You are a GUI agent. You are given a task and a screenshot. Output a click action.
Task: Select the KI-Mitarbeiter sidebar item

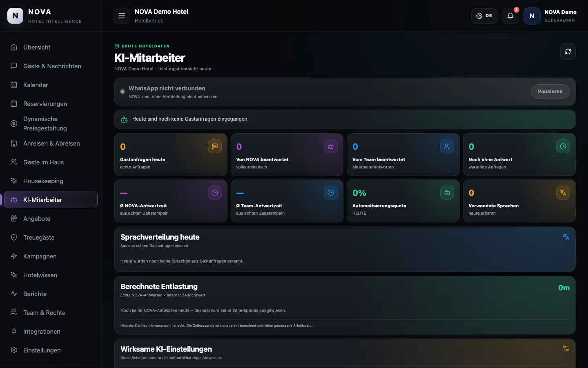51,200
